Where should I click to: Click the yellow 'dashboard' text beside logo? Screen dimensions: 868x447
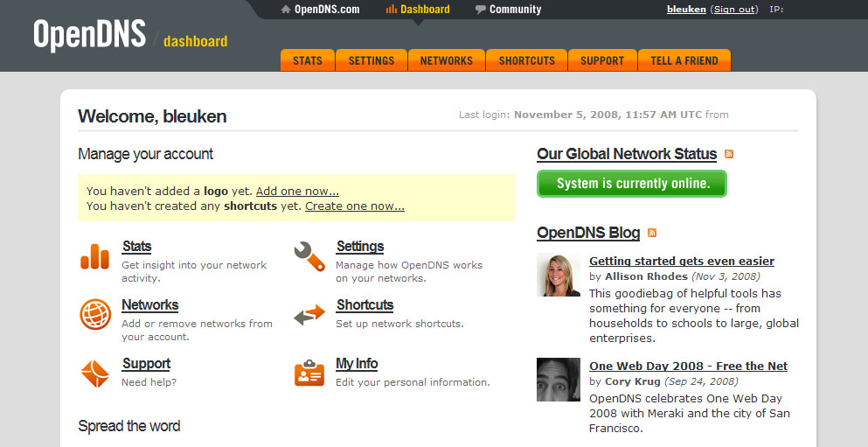coord(196,41)
